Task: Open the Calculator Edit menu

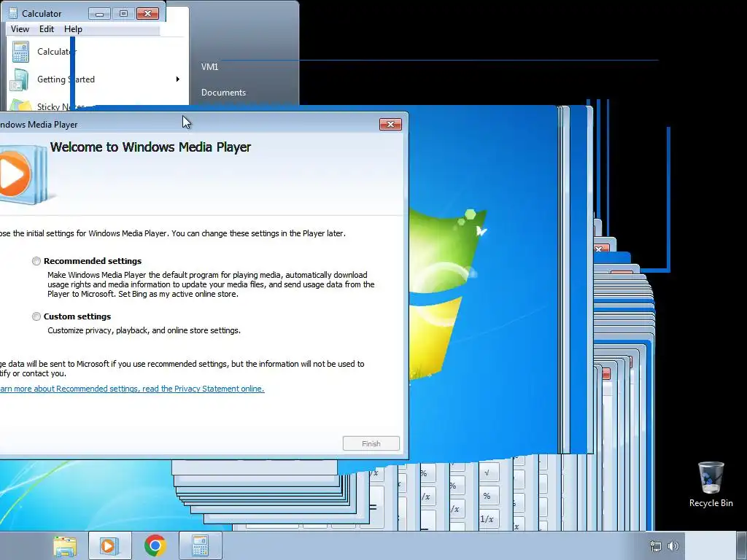Action: pyautogui.click(x=47, y=29)
